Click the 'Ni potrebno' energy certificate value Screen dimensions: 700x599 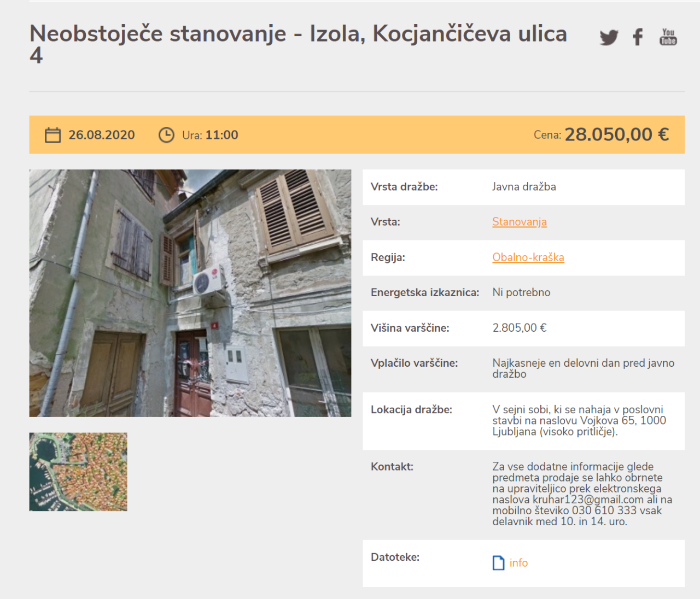point(521,292)
